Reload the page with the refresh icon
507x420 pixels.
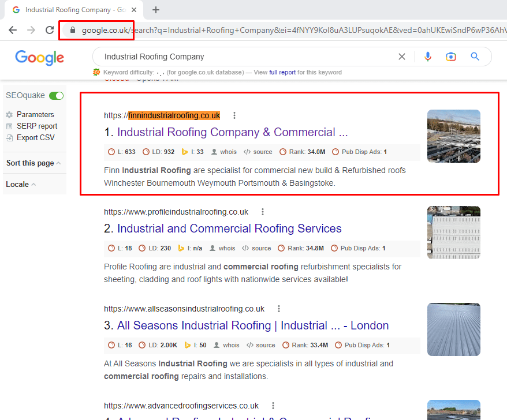[x=50, y=30]
